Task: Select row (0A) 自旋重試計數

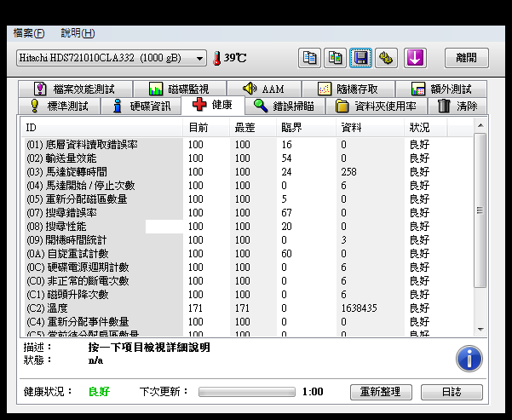Action: click(x=247, y=254)
